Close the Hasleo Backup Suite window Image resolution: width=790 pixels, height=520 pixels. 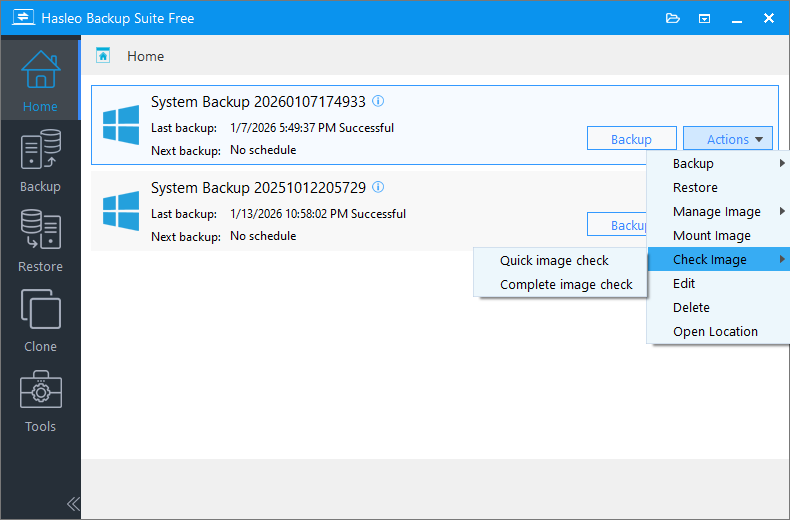pyautogui.click(x=769, y=19)
